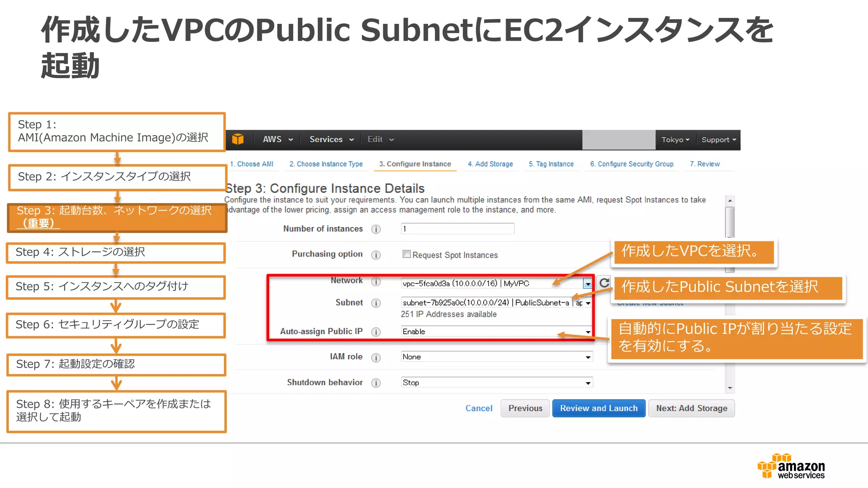Open the Auto-assign Public IP dropdown
The width and height of the screenshot is (868, 488).
(496, 331)
